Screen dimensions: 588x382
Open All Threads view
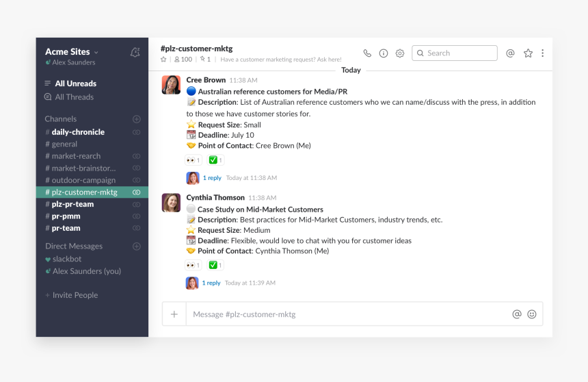click(69, 97)
